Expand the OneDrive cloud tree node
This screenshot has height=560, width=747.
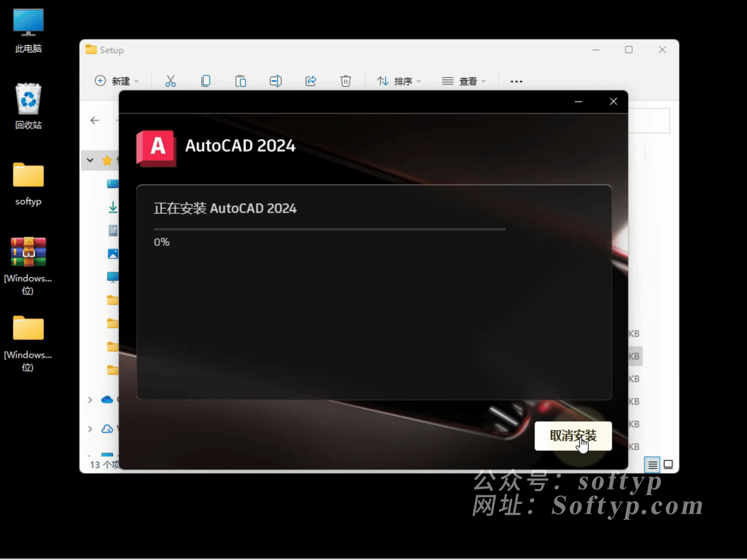[x=90, y=400]
